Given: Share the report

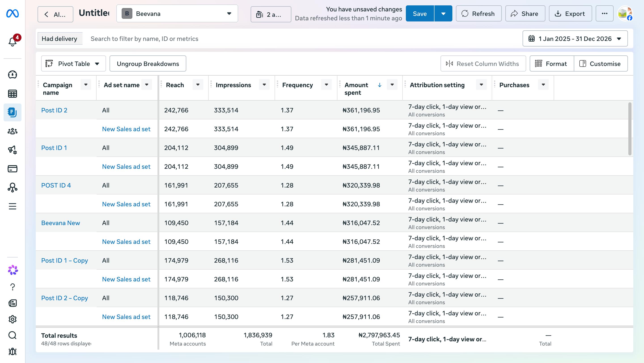Looking at the screenshot, I should (525, 13).
